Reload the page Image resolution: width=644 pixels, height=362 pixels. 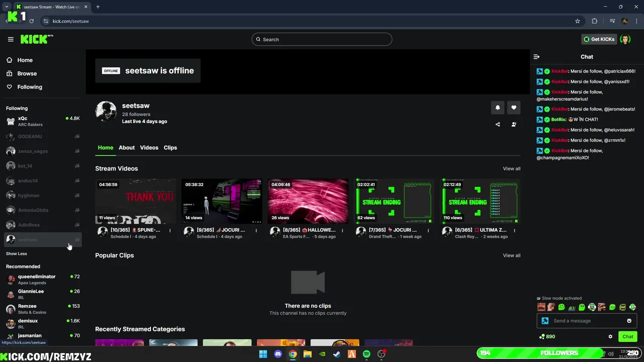click(31, 21)
